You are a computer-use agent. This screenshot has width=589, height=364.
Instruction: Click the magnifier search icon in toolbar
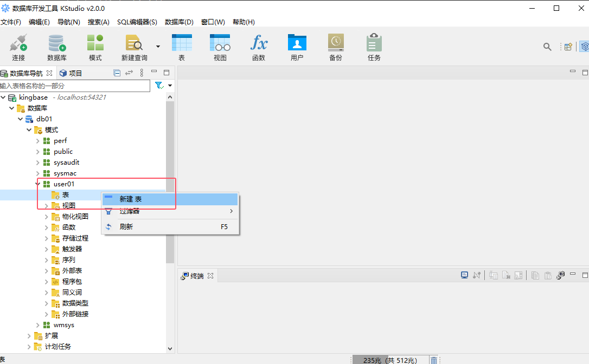pos(547,47)
